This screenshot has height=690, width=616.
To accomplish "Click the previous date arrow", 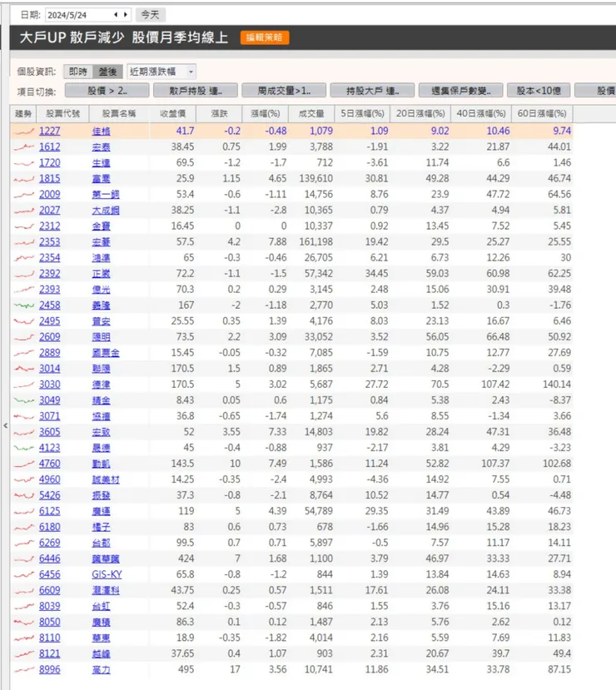I will 116,15.
